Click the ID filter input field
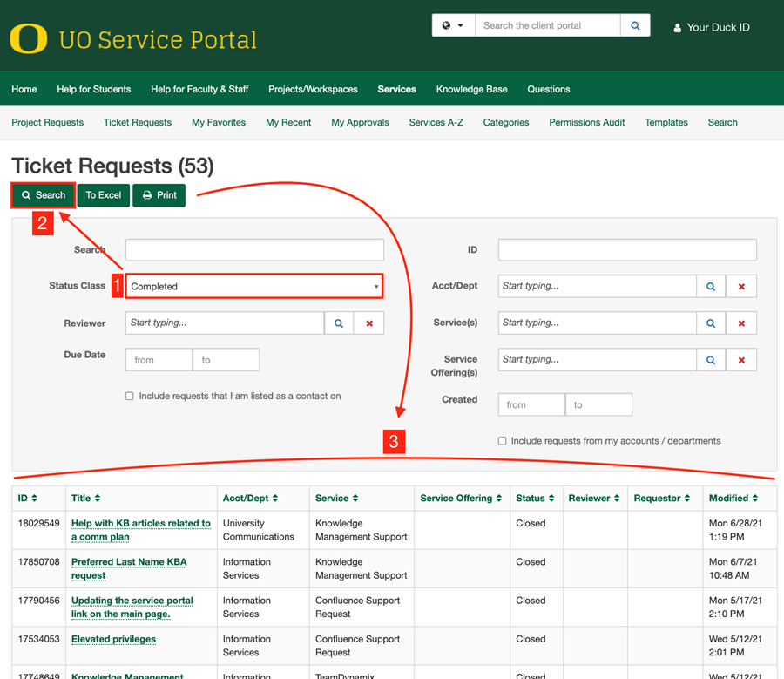This screenshot has width=784, height=679. coord(627,249)
